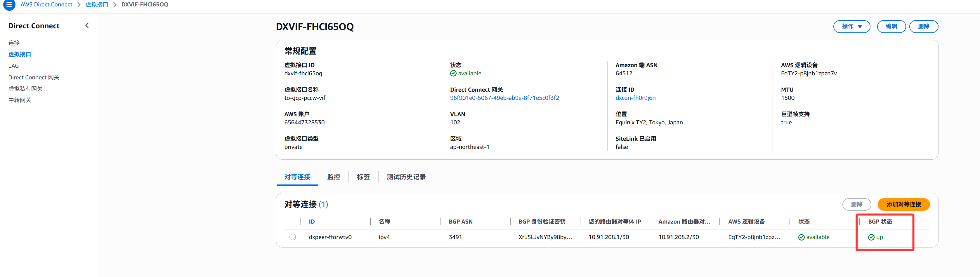
Task: Click the region value ap-northeast-1
Action: [x=469, y=147]
